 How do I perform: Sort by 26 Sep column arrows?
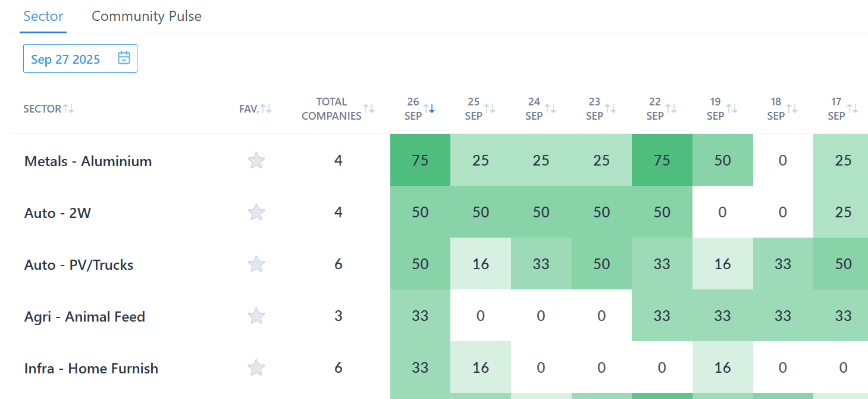429,108
